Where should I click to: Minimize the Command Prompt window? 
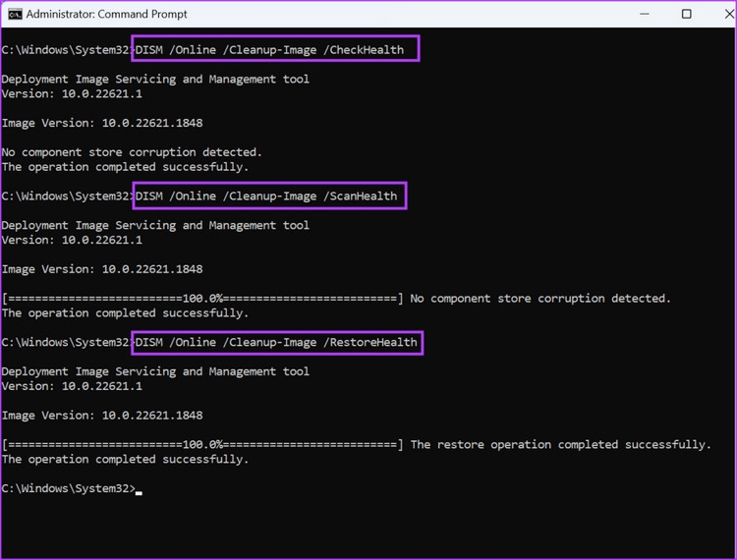coord(645,14)
